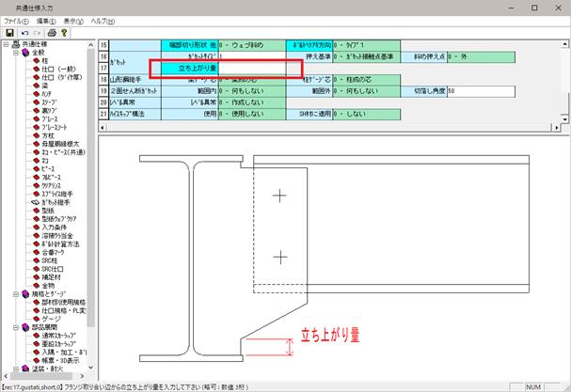
Task: Click the 切落し角度 field showing 50
Action: coord(481,91)
